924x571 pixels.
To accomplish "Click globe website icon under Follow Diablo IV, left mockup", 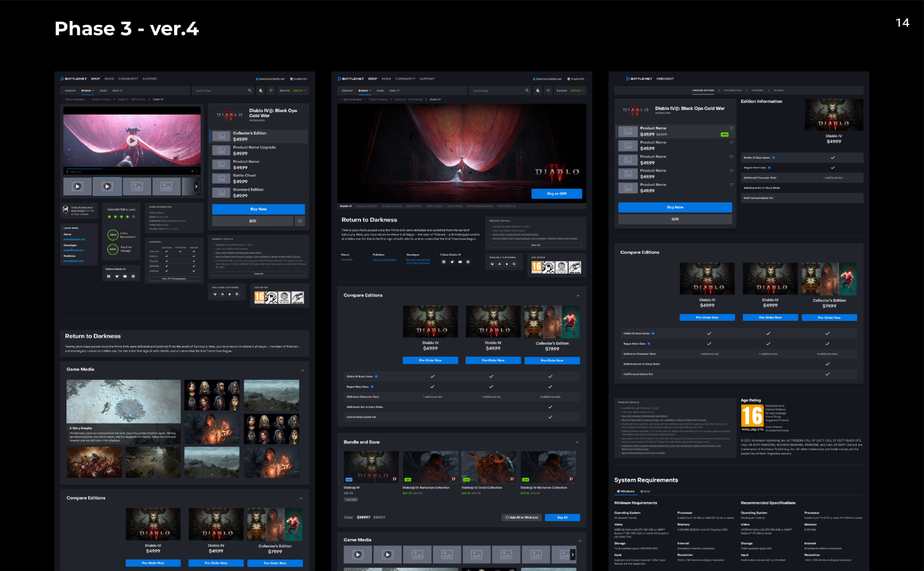I will 133,276.
